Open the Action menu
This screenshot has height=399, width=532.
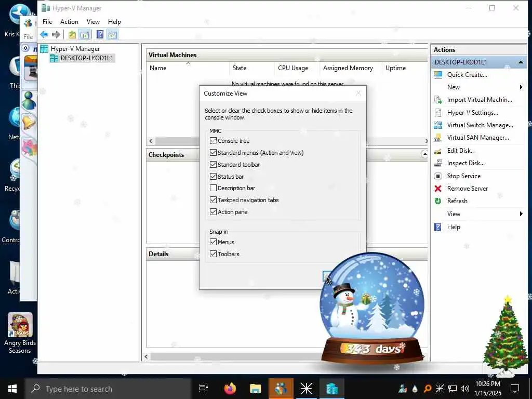pyautogui.click(x=69, y=22)
